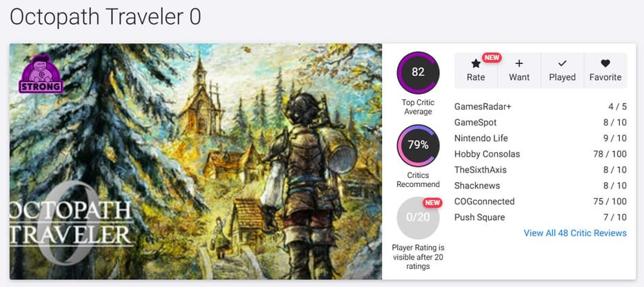
Task: Click the plus Want icon
Action: [x=519, y=63]
